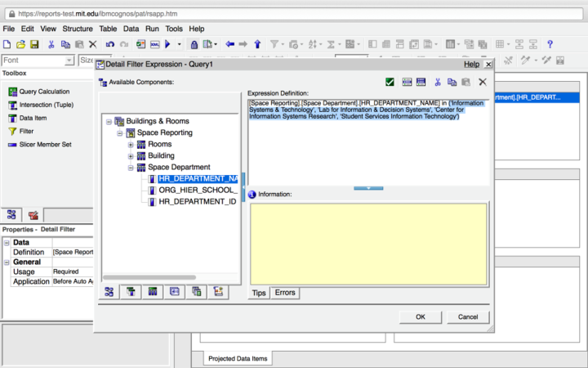Click the OK button
Viewport: 588px width, 368px height.
(420, 317)
